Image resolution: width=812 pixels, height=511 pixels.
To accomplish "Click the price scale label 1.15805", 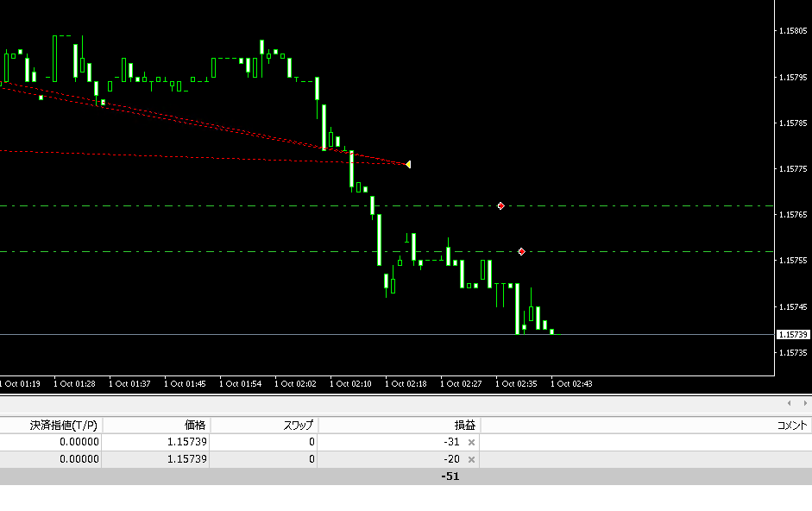I will pyautogui.click(x=793, y=31).
